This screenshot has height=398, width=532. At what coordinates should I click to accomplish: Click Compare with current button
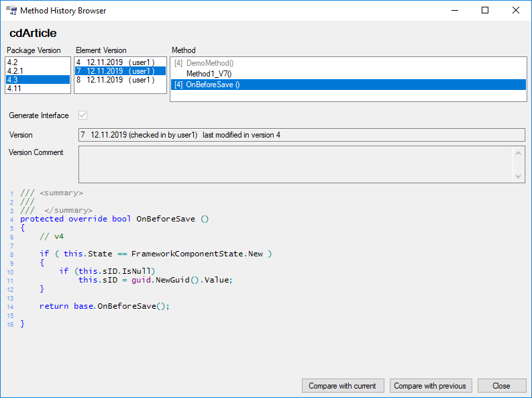[x=343, y=386]
